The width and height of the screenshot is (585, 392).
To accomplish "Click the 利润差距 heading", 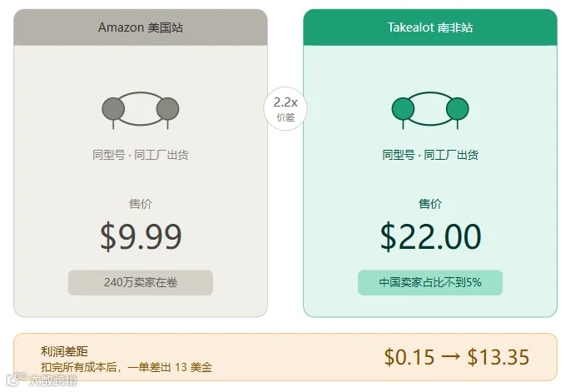I will tap(64, 351).
